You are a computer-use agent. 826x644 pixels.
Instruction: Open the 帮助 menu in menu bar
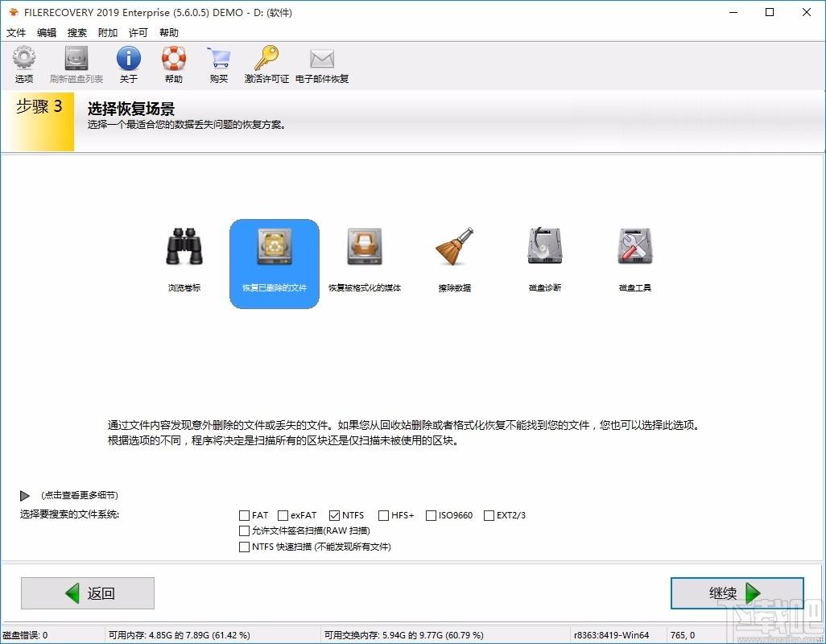pyautogui.click(x=168, y=33)
